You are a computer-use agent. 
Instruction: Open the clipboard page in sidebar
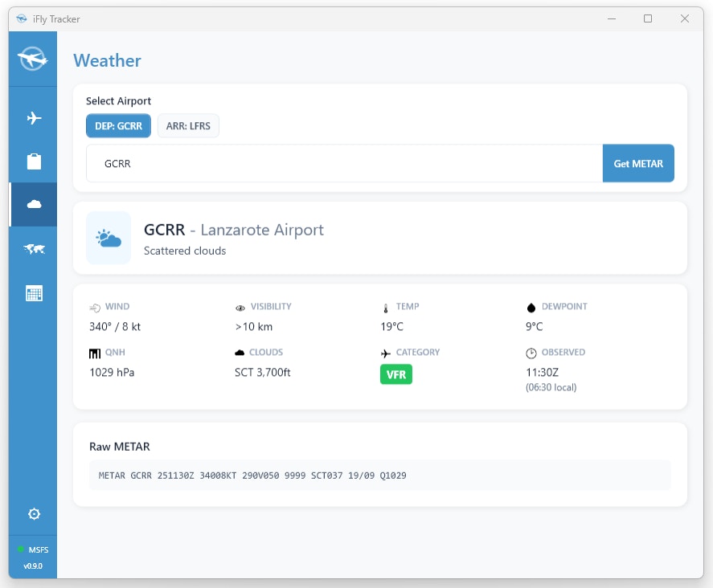click(34, 161)
